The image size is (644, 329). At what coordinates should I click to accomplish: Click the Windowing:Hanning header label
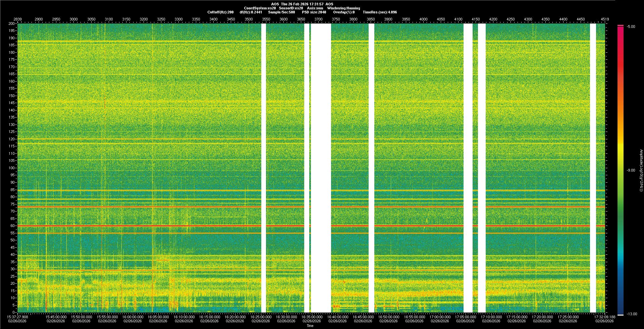(x=343, y=8)
